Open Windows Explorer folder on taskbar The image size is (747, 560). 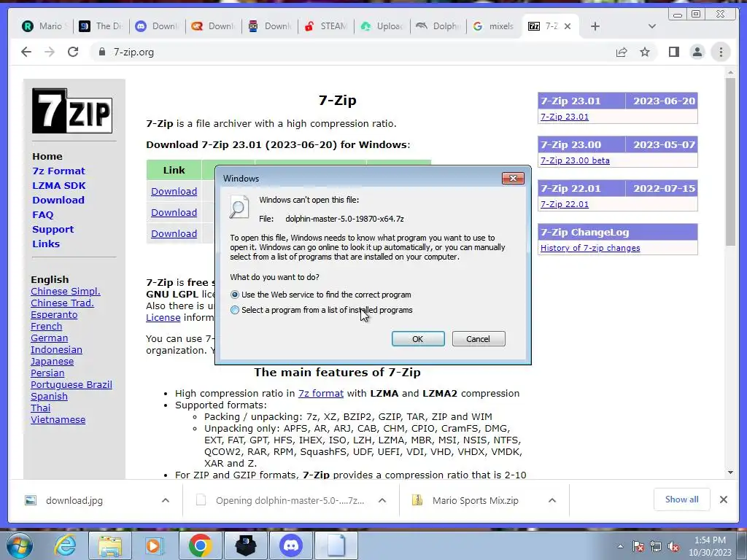point(109,545)
